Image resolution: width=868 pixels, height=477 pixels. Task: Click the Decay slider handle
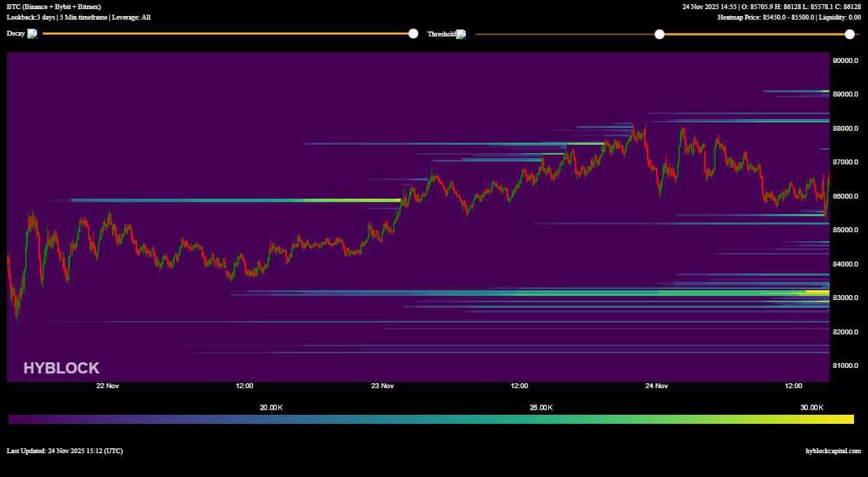click(x=413, y=33)
